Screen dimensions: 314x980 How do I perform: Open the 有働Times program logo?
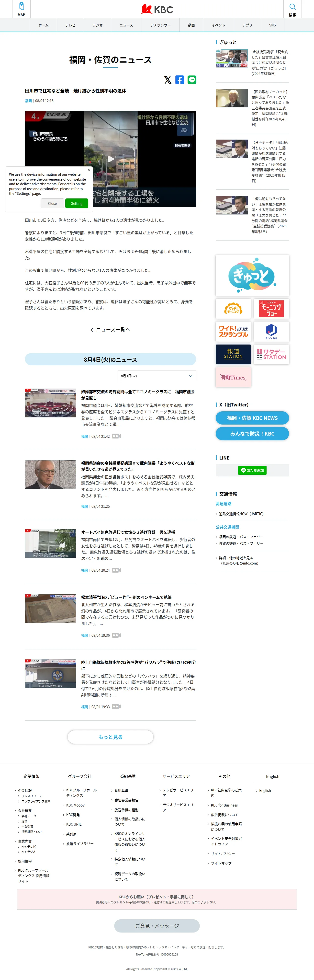pyautogui.click(x=233, y=377)
